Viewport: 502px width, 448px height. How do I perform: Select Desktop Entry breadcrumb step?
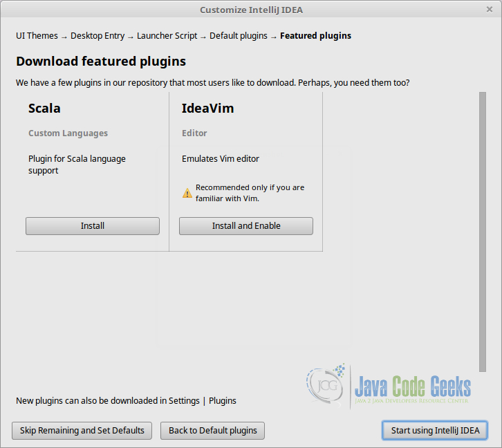pyautogui.click(x=97, y=36)
